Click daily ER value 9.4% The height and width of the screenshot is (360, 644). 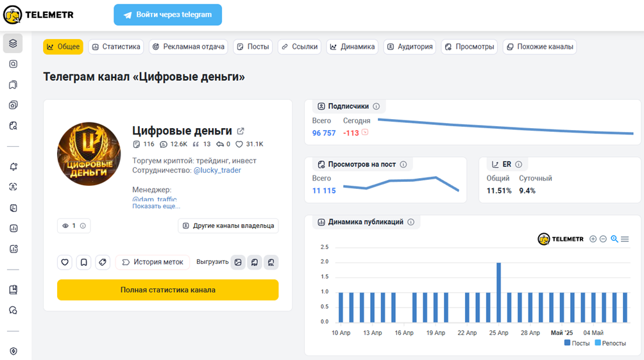[x=527, y=191]
